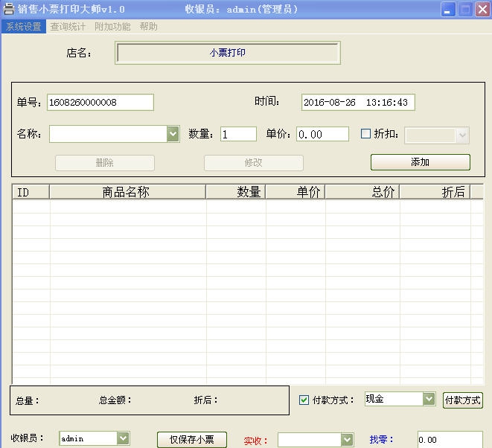492x448 pixels.
Task: Enable the 折扣 discount checkbox
Action: [365, 134]
